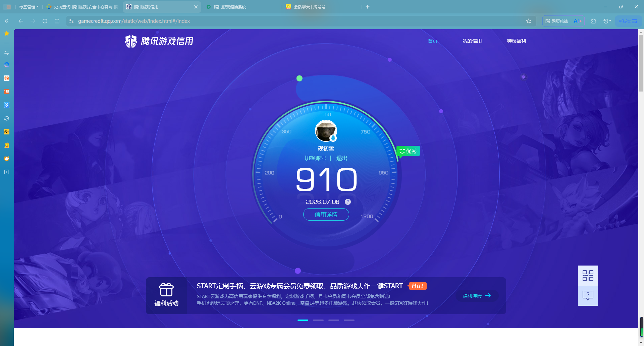Click the 910 credit score number
Image resolution: width=644 pixels, height=346 pixels.
click(x=326, y=180)
